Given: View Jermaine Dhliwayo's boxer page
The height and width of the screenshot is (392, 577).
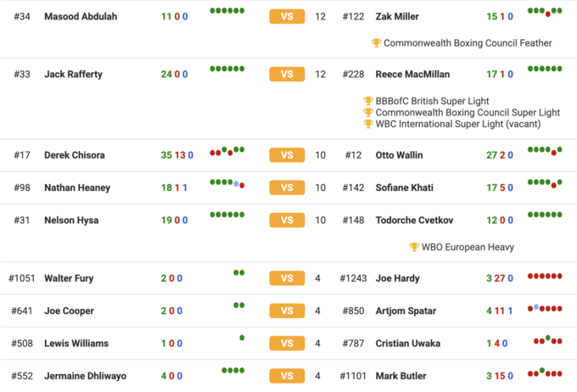Looking at the screenshot, I should [85, 376].
